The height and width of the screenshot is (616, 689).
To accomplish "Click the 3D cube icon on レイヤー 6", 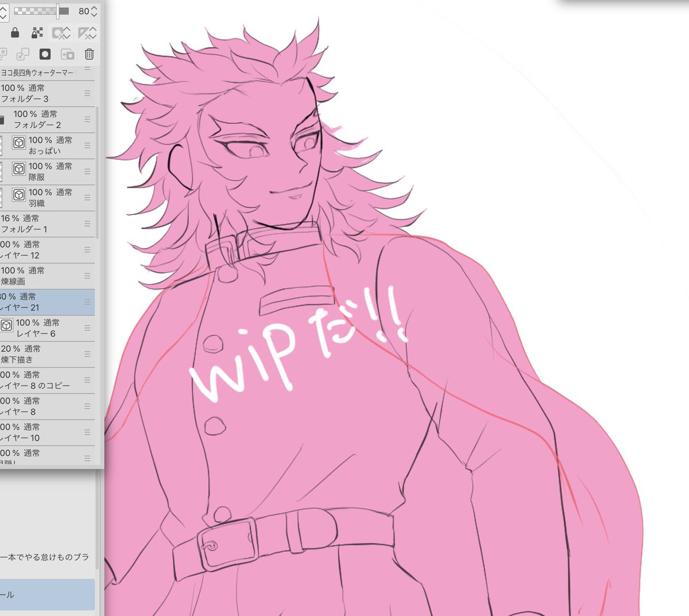I will [x=6, y=326].
